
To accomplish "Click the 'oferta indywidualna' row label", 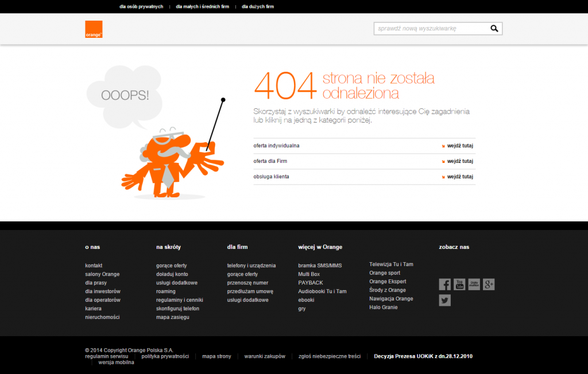I will (276, 146).
